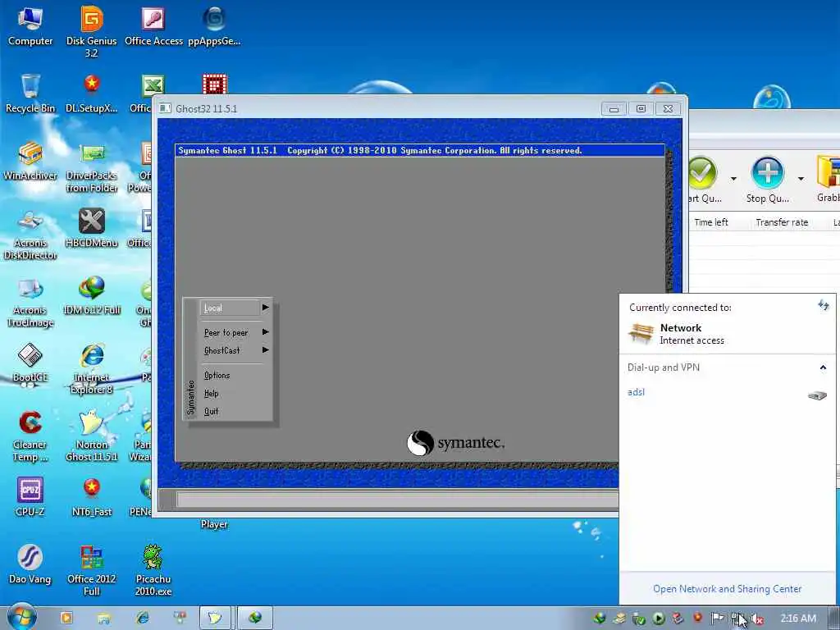Open Acronis TrueImage desktop icon
Image resolution: width=840 pixels, height=630 pixels.
click(30, 301)
